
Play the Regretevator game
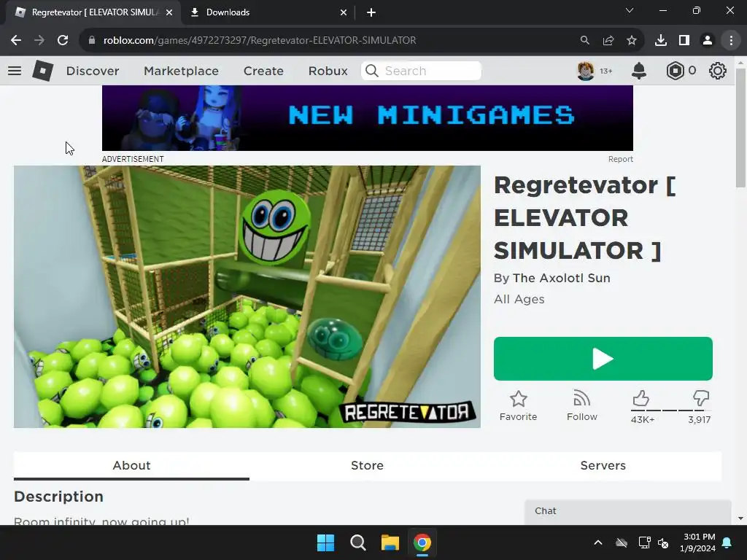click(603, 359)
